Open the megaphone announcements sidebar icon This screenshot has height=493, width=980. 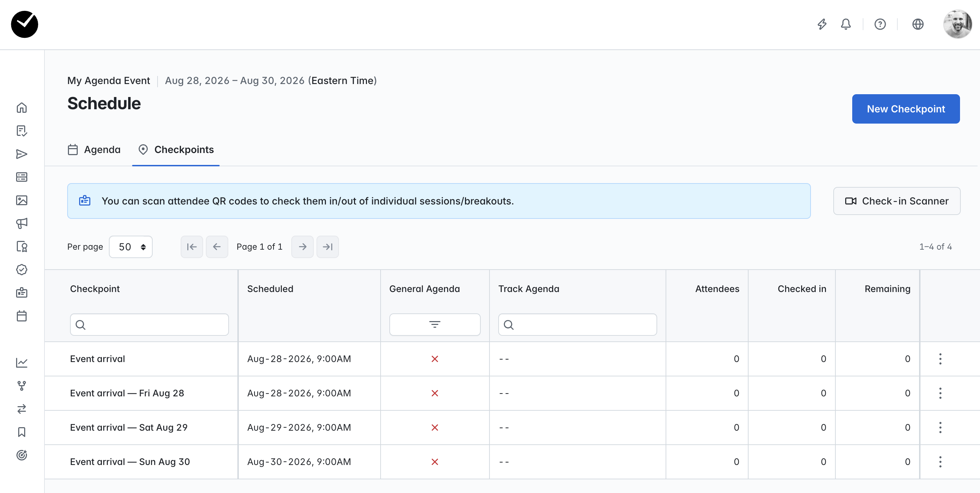[x=22, y=223]
